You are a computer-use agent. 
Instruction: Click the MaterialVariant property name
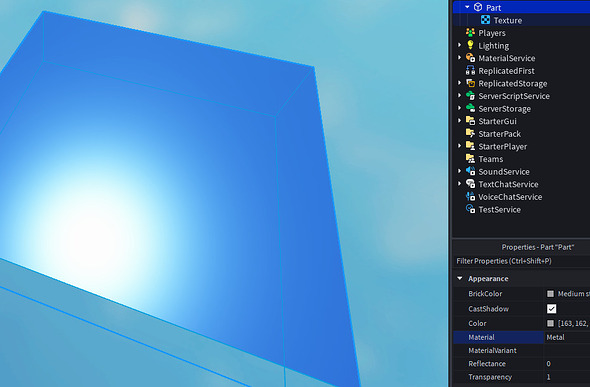tap(492, 351)
